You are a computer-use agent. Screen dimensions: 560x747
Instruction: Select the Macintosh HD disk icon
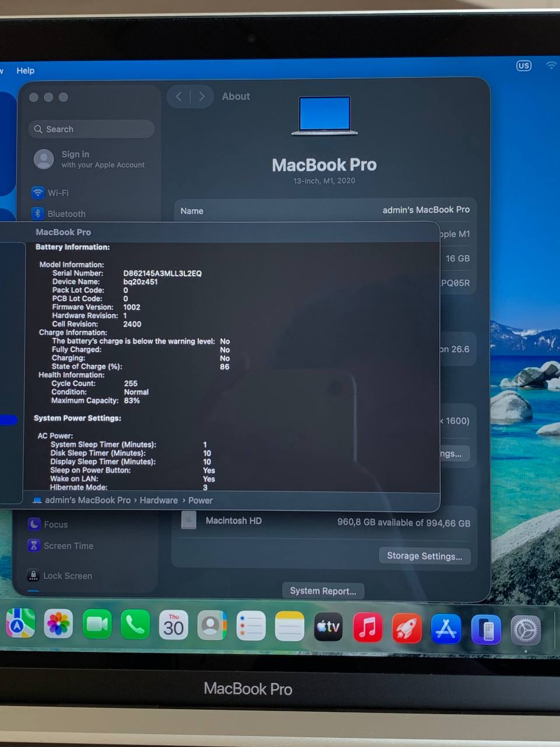(188, 519)
